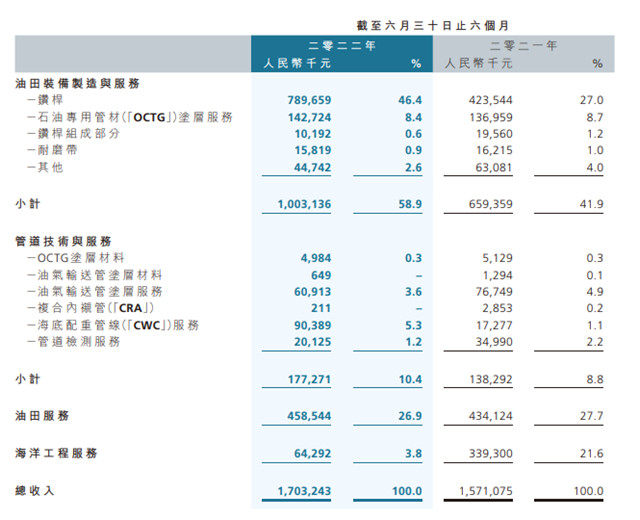Image resolution: width=640 pixels, height=520 pixels.
Task: Click the 油田裝備製造與服務 section title
Action: tap(77, 84)
